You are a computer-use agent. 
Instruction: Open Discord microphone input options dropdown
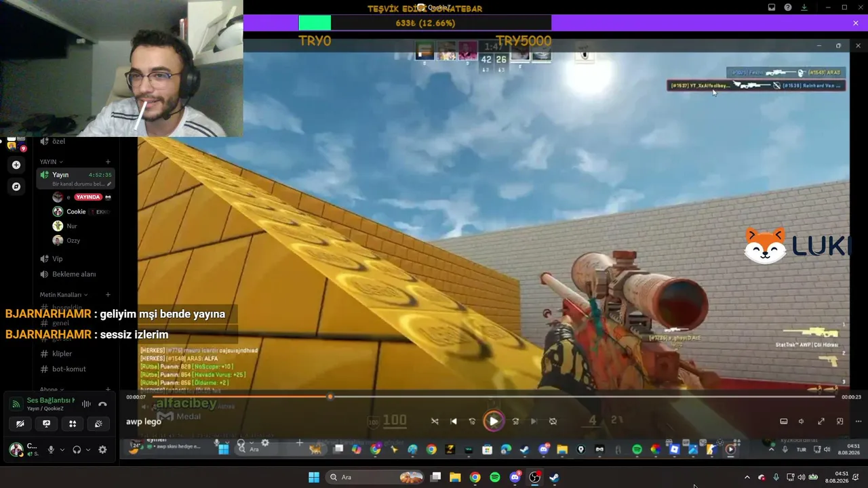pyautogui.click(x=62, y=449)
